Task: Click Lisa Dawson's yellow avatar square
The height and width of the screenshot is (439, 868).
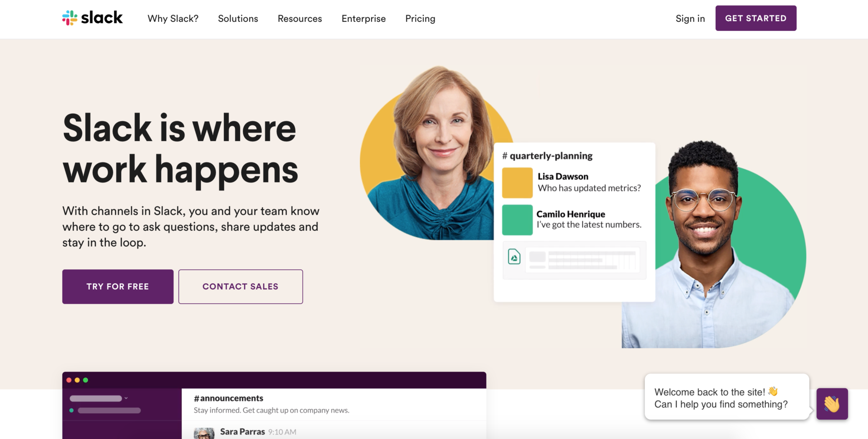Action: click(x=517, y=183)
